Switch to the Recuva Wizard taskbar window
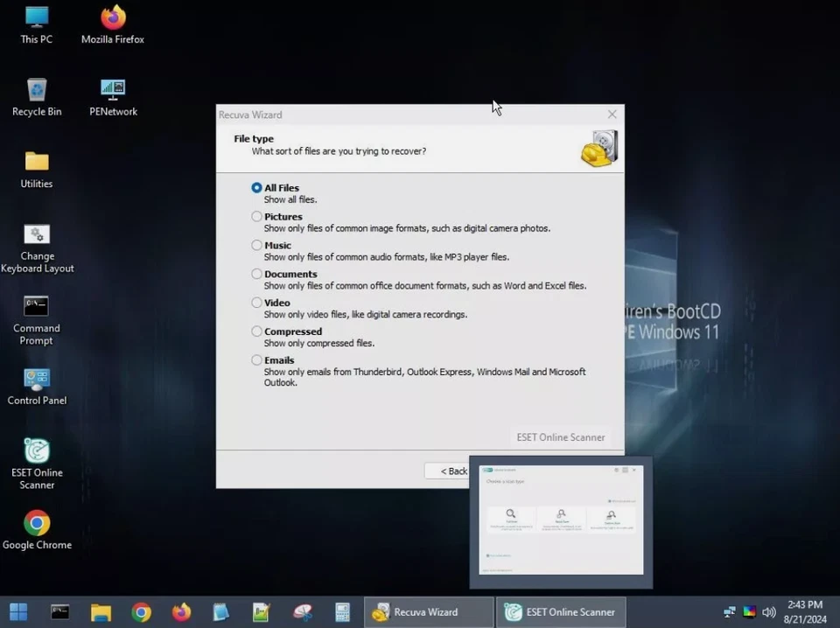The image size is (840, 628). tap(428, 611)
